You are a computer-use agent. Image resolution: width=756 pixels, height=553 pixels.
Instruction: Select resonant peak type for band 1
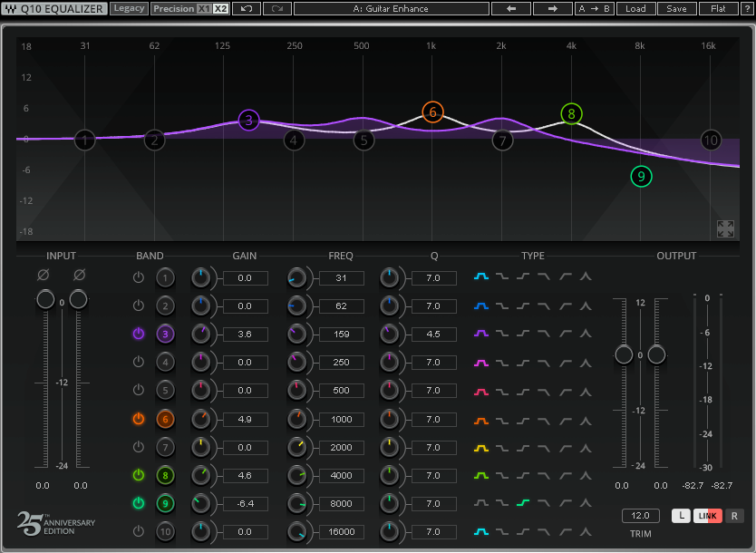[586, 276]
